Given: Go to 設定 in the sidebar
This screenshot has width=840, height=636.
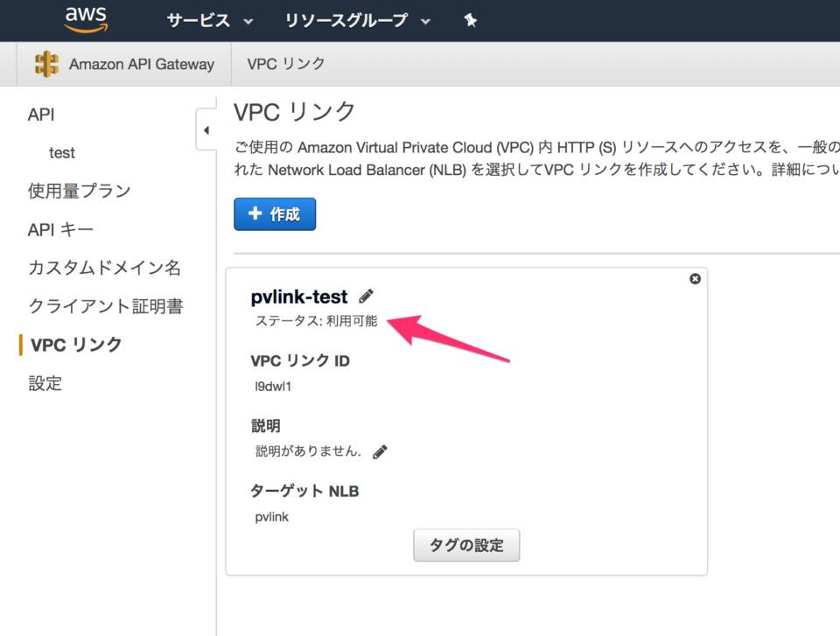Looking at the screenshot, I should [45, 383].
